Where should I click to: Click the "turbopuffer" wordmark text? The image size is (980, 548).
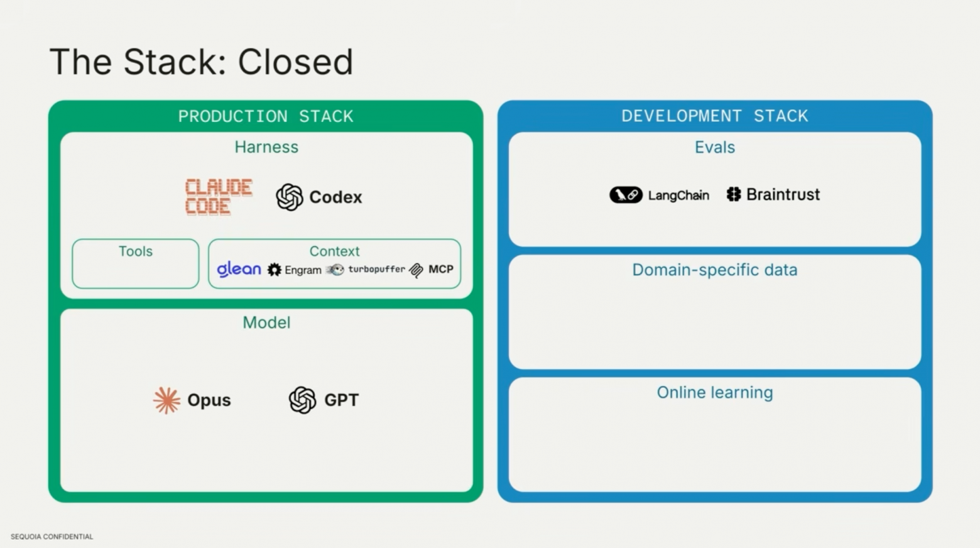377,269
